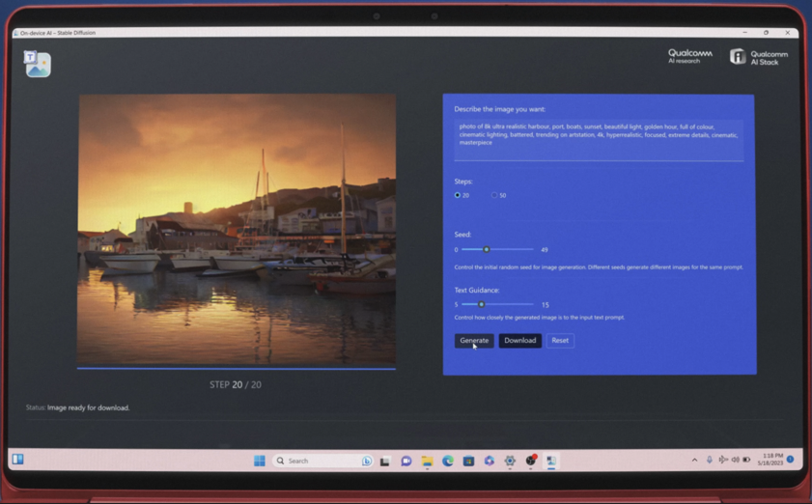Screen dimensions: 812x504
Task: Open the Windows Start menu
Action: tap(260, 461)
